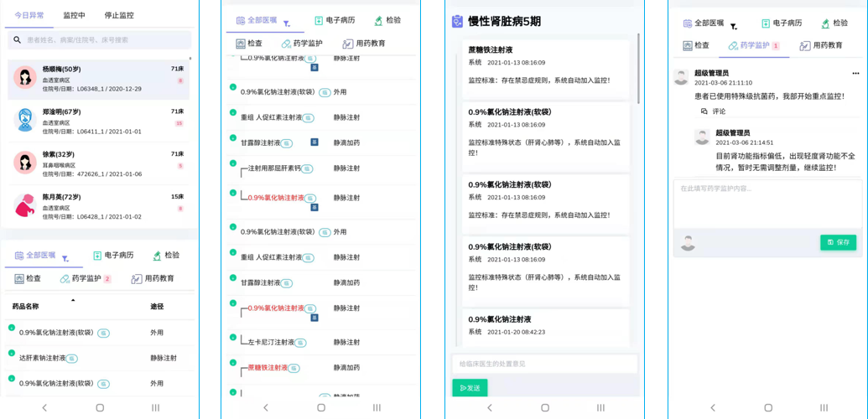Click the 超级管理员 avatar dated 21:11:10

(682, 77)
